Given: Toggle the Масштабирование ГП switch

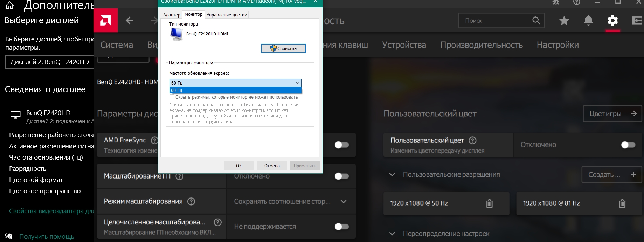Looking at the screenshot, I should tap(341, 176).
